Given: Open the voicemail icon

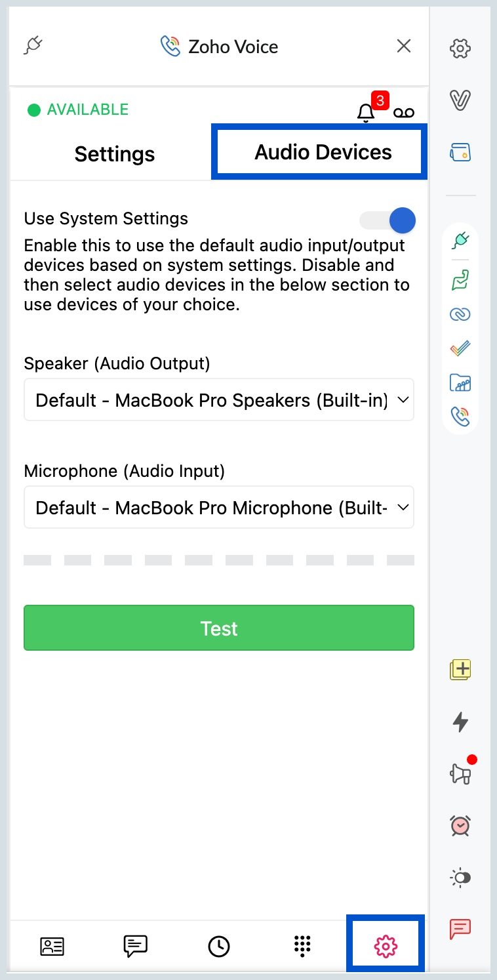Looking at the screenshot, I should pyautogui.click(x=404, y=113).
